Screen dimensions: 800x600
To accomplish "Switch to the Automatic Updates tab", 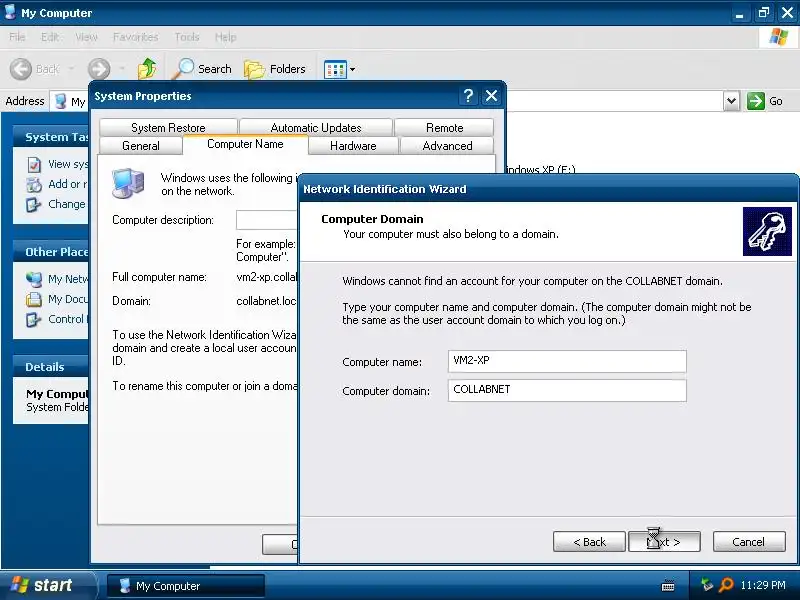I will pyautogui.click(x=316, y=128).
